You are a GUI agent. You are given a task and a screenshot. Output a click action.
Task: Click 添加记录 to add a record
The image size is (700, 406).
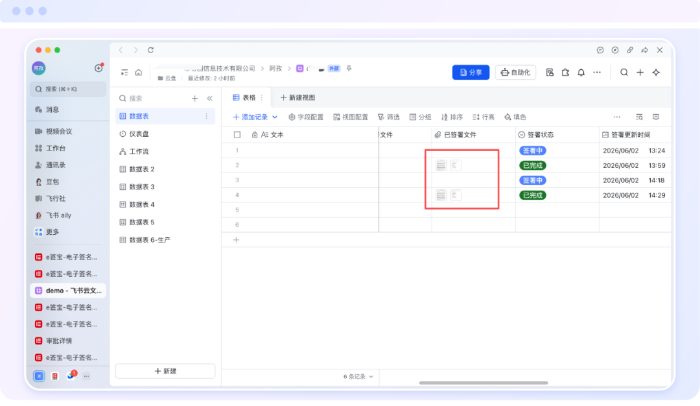(x=250, y=117)
